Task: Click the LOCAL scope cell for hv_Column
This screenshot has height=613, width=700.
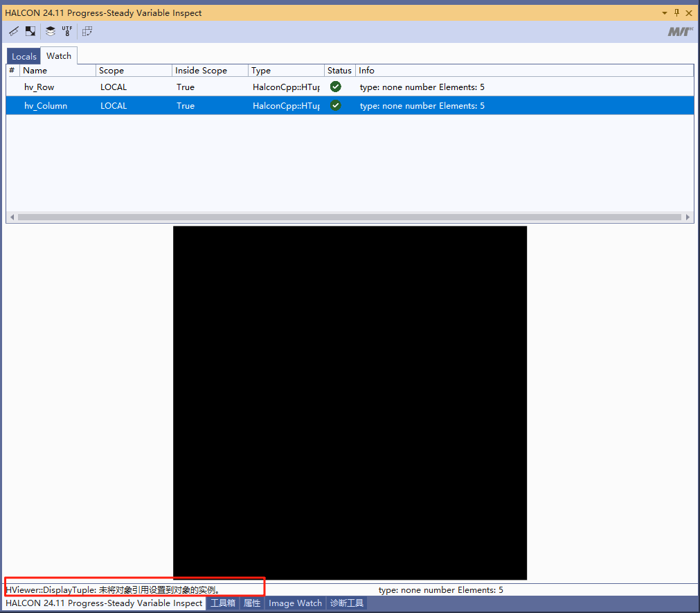Action: pos(114,106)
